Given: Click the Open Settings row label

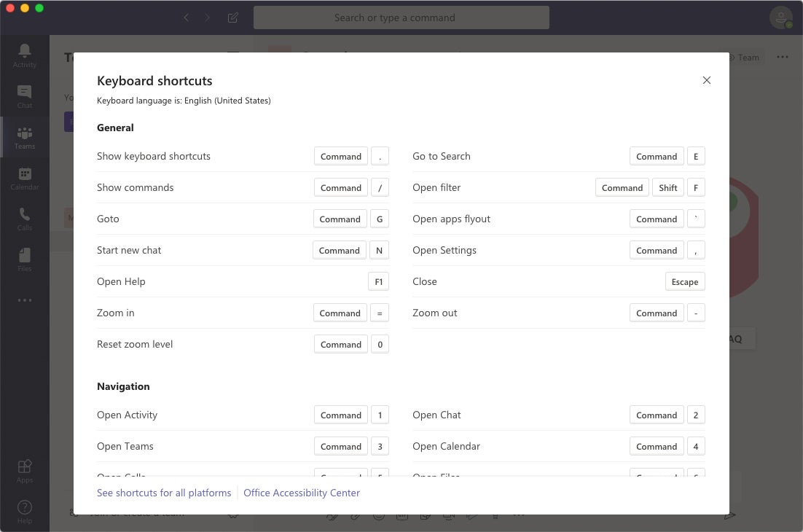Looking at the screenshot, I should pyautogui.click(x=444, y=250).
